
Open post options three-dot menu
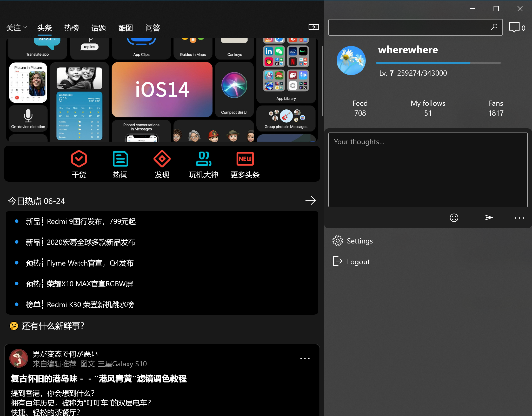tap(305, 358)
